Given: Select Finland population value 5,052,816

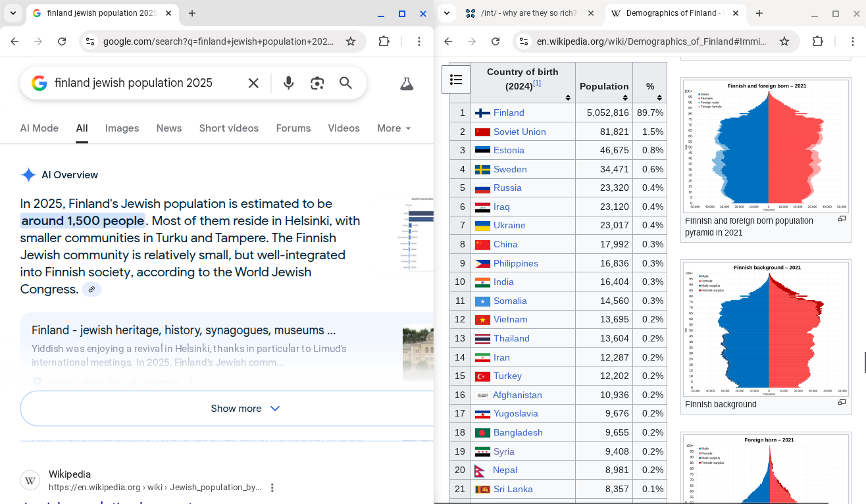Looking at the screenshot, I should pyautogui.click(x=607, y=113).
